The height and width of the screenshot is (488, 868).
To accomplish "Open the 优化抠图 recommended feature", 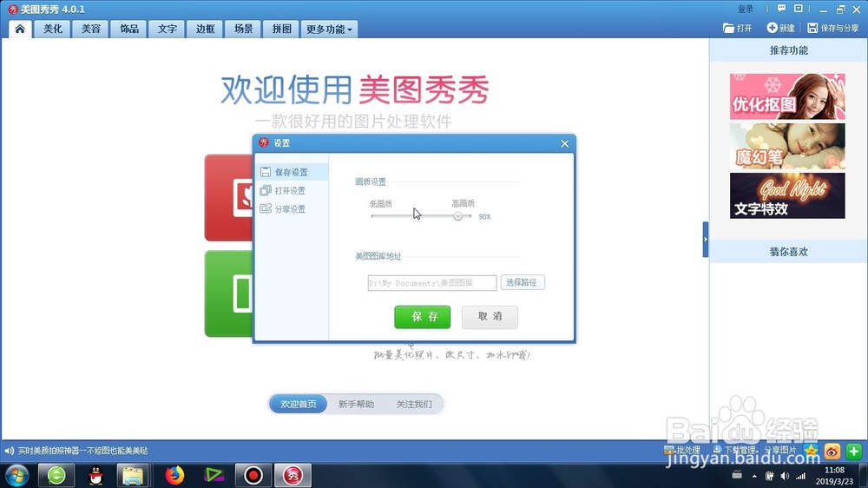I will 787,96.
